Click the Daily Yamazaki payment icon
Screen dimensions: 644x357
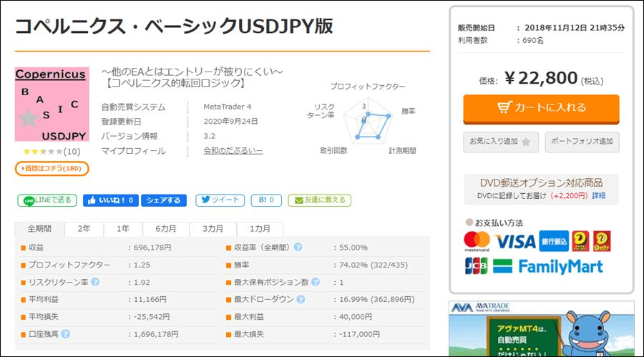click(602, 241)
